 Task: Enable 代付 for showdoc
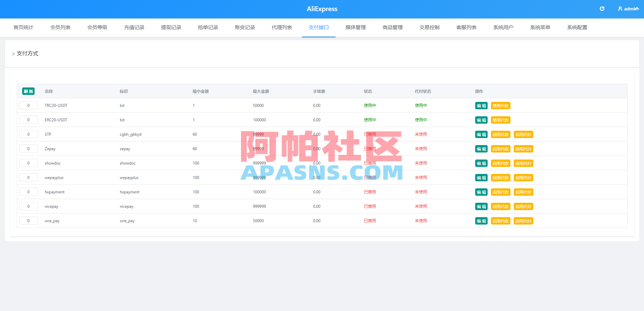(524, 163)
